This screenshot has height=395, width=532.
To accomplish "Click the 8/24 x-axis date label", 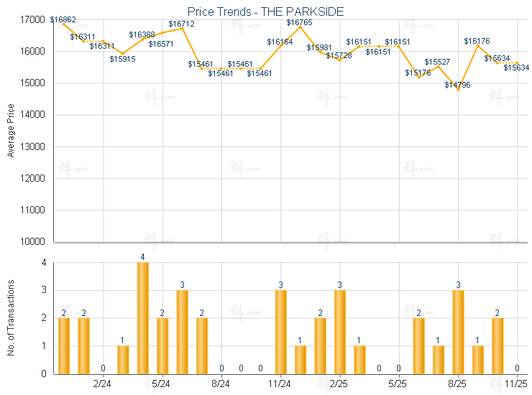I will click(x=221, y=384).
